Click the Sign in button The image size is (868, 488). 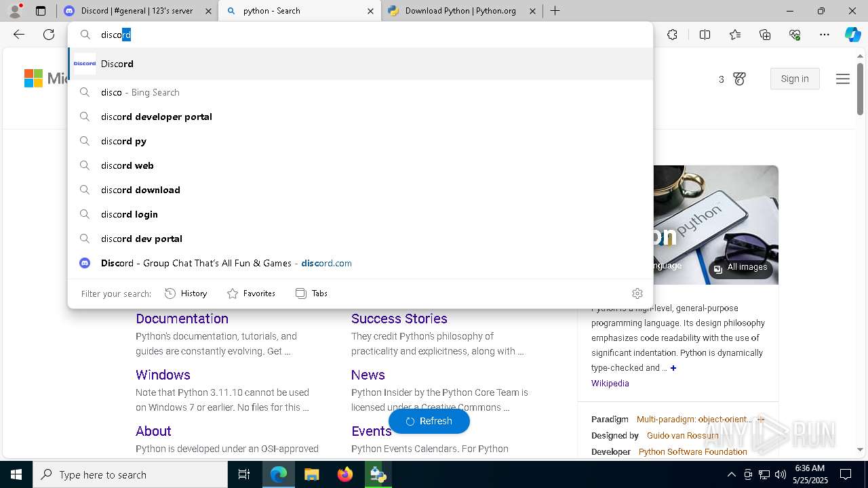[x=795, y=79]
